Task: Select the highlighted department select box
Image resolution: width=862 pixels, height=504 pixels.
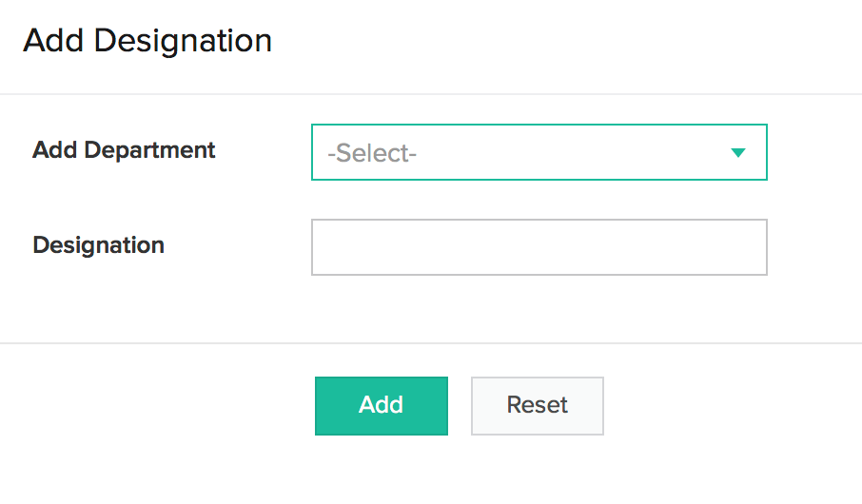Action: coord(539,152)
